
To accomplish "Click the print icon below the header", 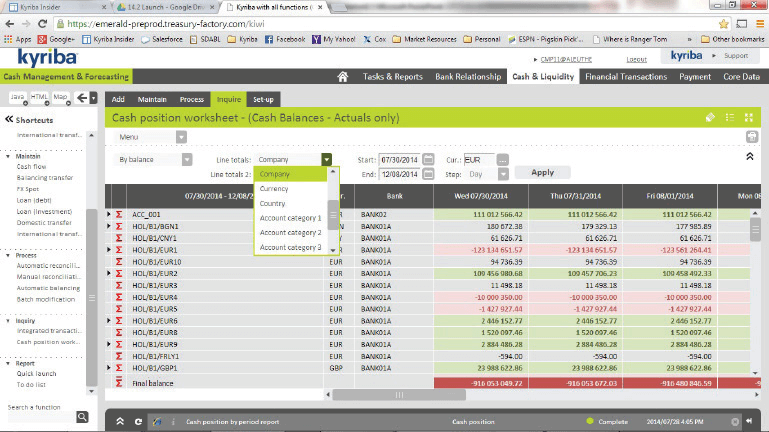I will [x=751, y=137].
